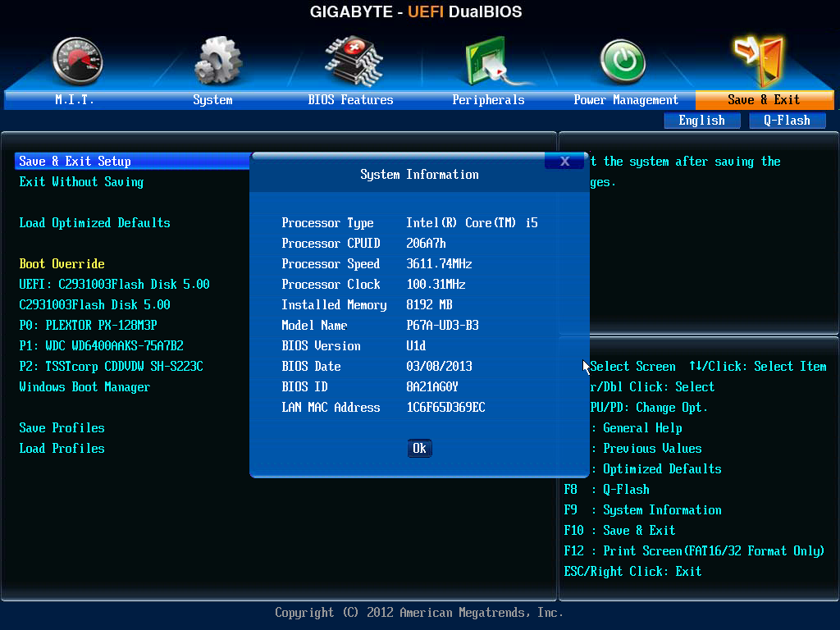
Task: Click the LAN MAC Address label
Action: [331, 408]
